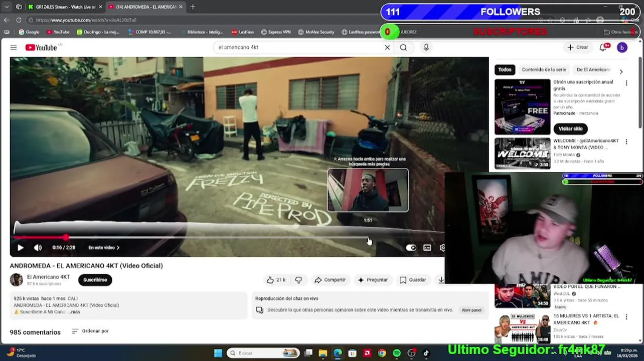Screen dimensions: 644x361
Task: Enable subtitles with the captions icon
Action: click(427, 248)
